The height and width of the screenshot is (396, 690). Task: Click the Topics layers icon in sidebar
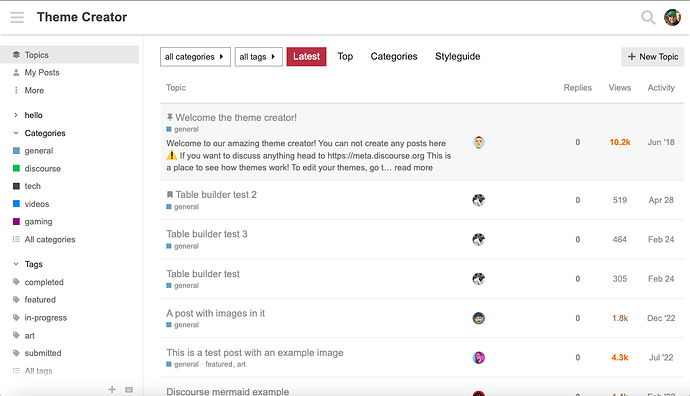click(x=16, y=55)
